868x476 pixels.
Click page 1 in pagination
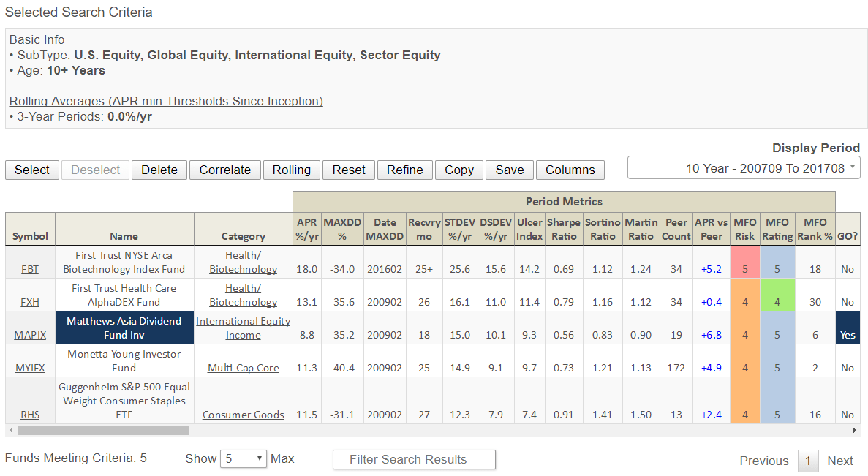coord(808,461)
